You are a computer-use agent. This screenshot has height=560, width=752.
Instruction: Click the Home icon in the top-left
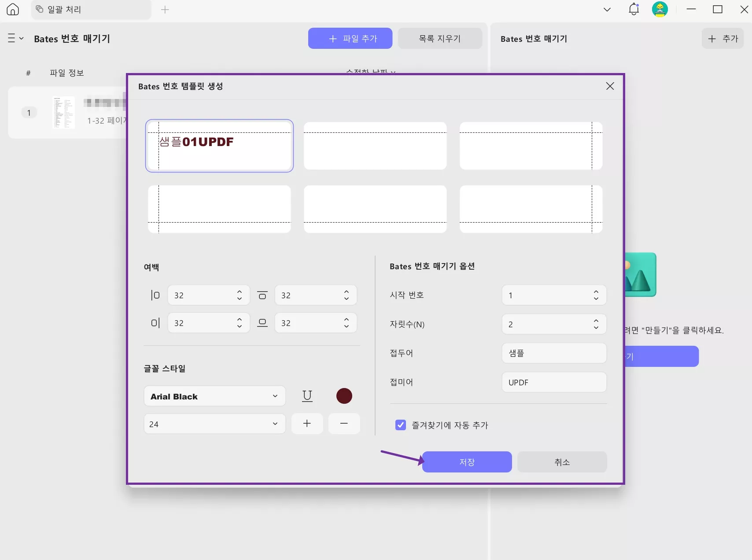tap(12, 9)
